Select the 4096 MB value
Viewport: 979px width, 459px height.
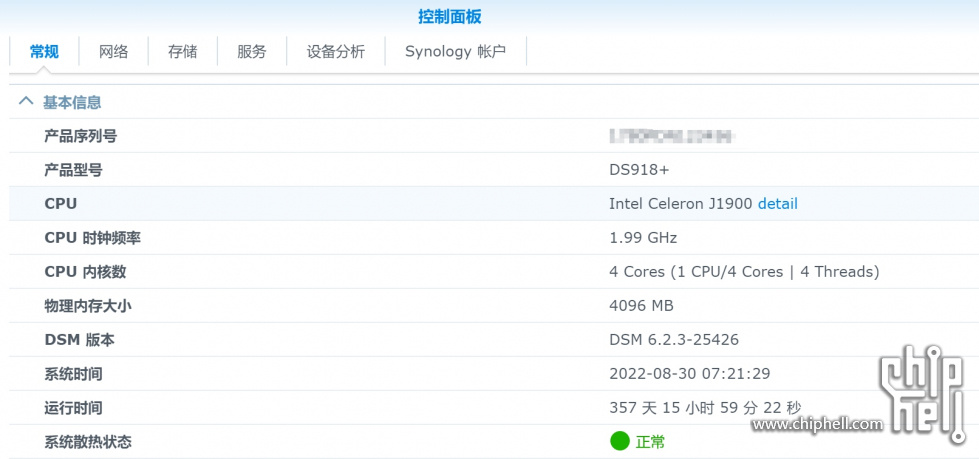(641, 306)
